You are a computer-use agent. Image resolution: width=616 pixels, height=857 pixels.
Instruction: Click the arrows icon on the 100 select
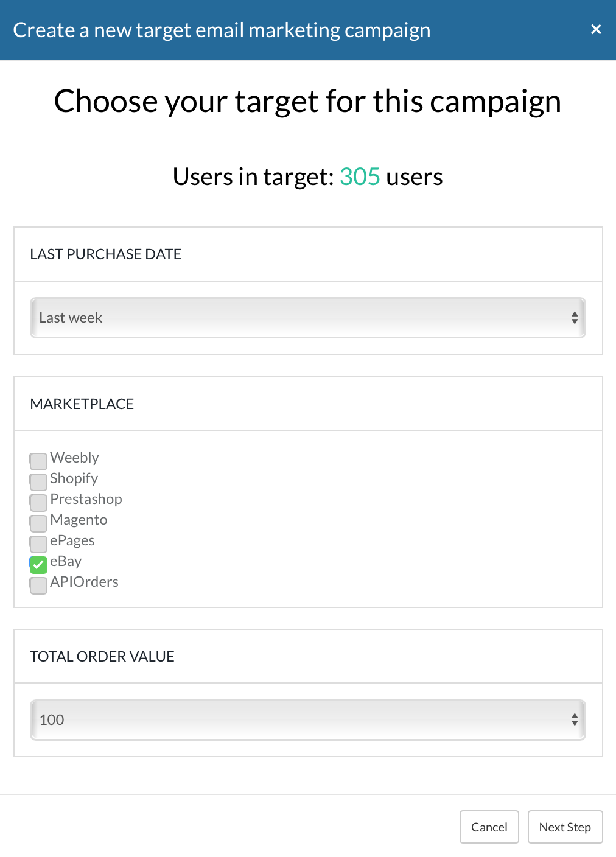(x=574, y=720)
